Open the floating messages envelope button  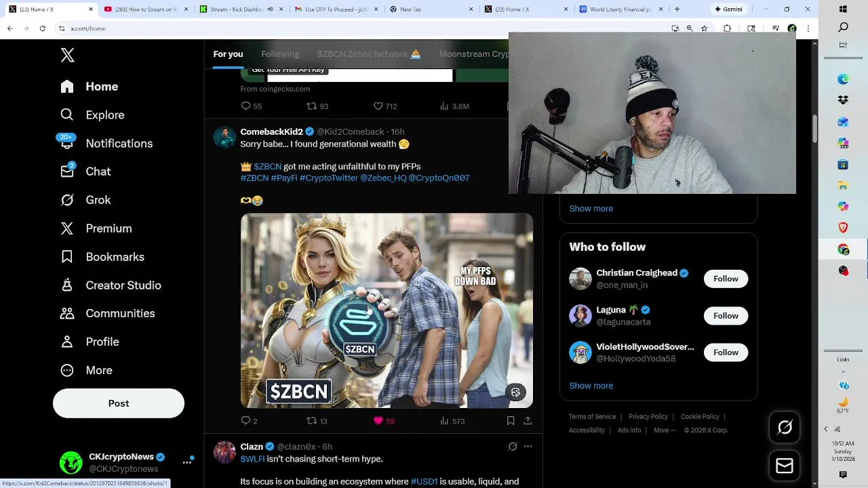785,466
